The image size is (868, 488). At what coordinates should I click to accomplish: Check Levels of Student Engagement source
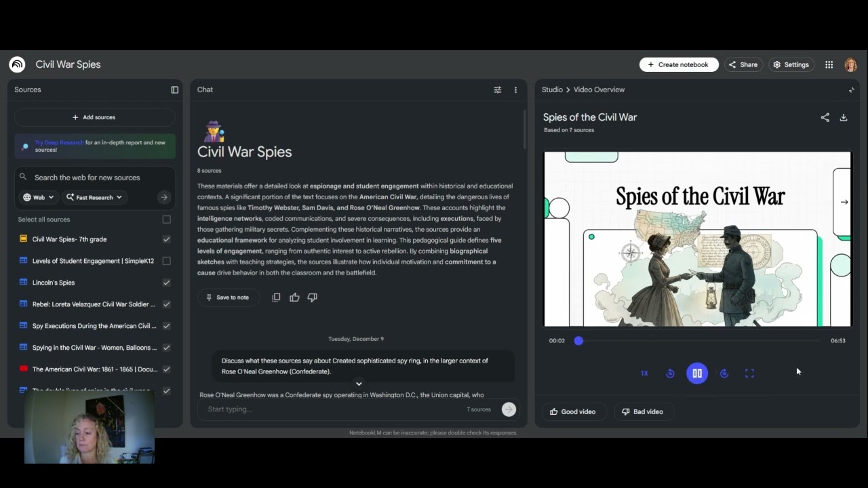[167, 261]
